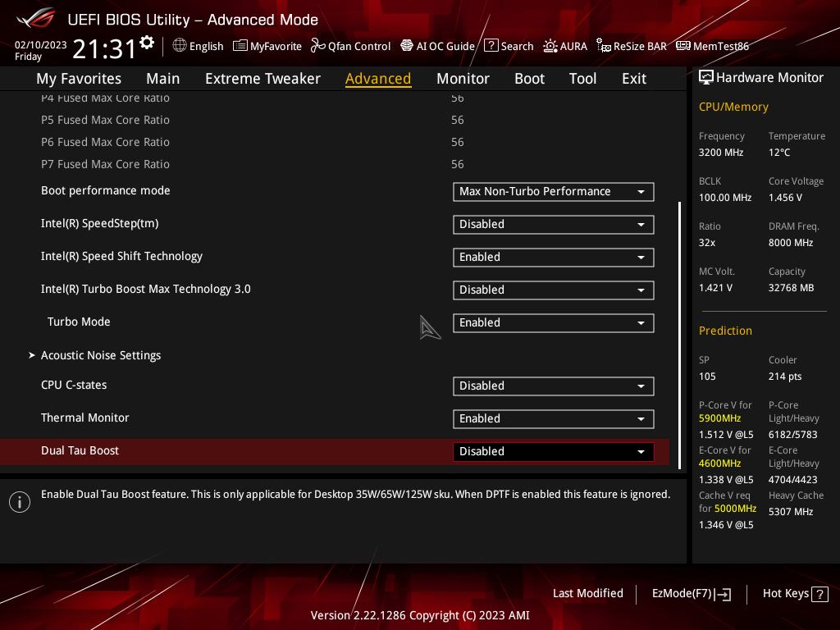This screenshot has height=630, width=840.
Task: Click the Prediction section heading
Action: tap(725, 331)
